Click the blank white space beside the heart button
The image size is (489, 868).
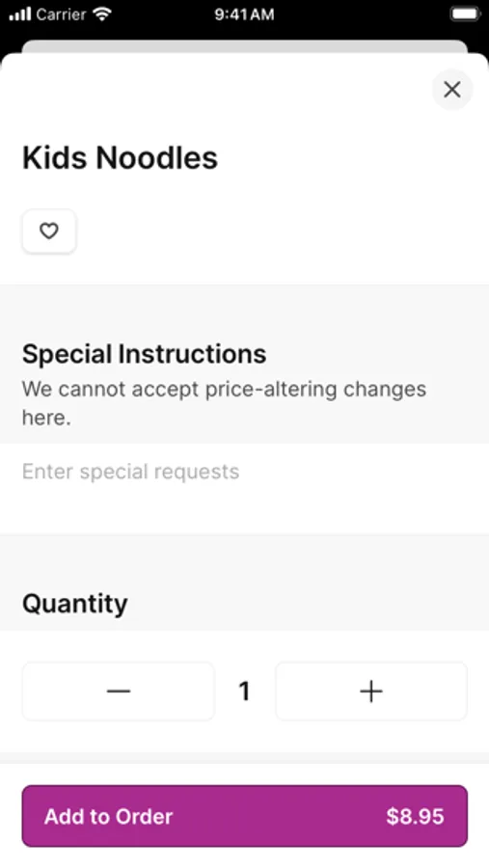point(277,231)
